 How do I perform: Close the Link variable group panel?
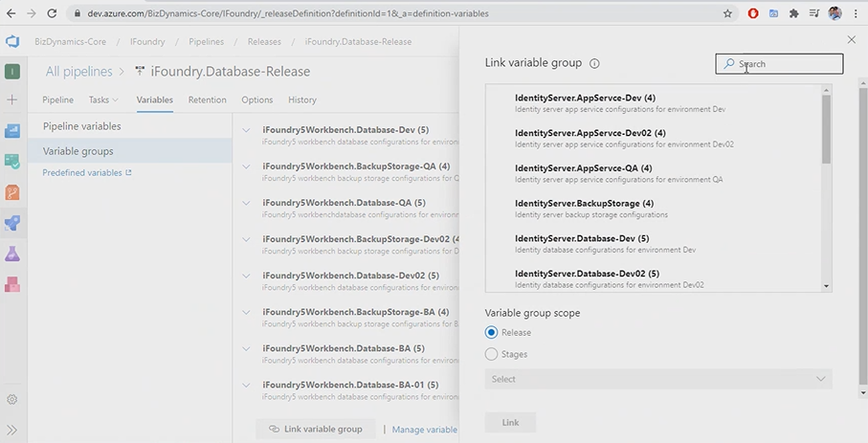tap(852, 39)
